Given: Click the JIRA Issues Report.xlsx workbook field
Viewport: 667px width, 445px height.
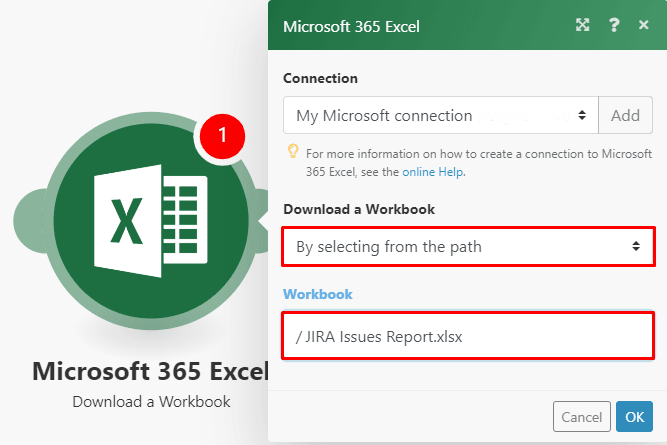Looking at the screenshot, I should point(468,337).
